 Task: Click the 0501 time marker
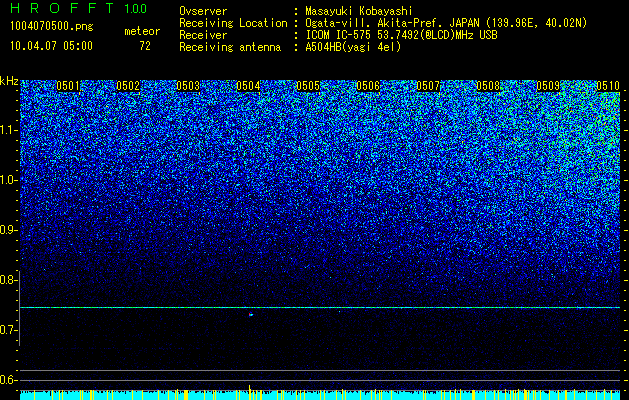(x=68, y=86)
